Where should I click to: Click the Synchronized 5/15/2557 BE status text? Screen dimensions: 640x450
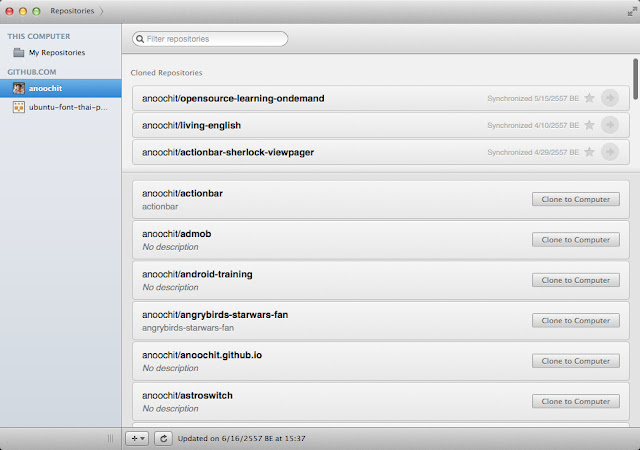[533, 98]
